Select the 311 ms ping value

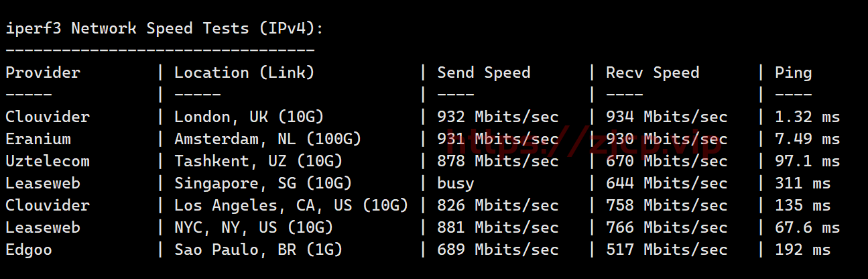[803, 184]
